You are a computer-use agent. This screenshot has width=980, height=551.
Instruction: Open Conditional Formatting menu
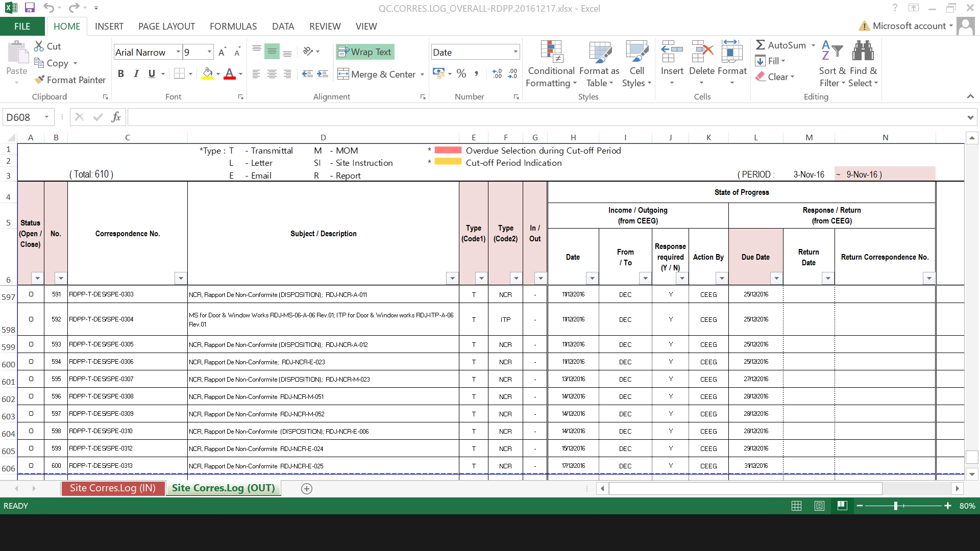[551, 64]
